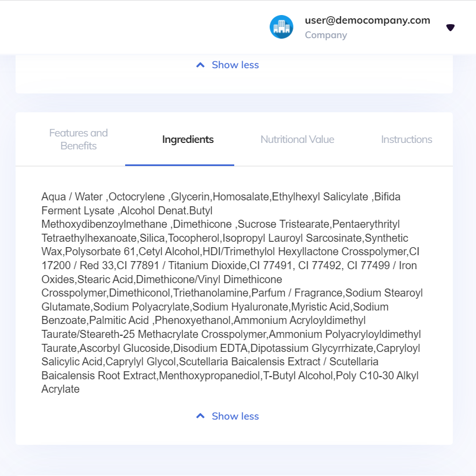Switch to Features and Benefits tab
The width and height of the screenshot is (476, 476).
78,139
